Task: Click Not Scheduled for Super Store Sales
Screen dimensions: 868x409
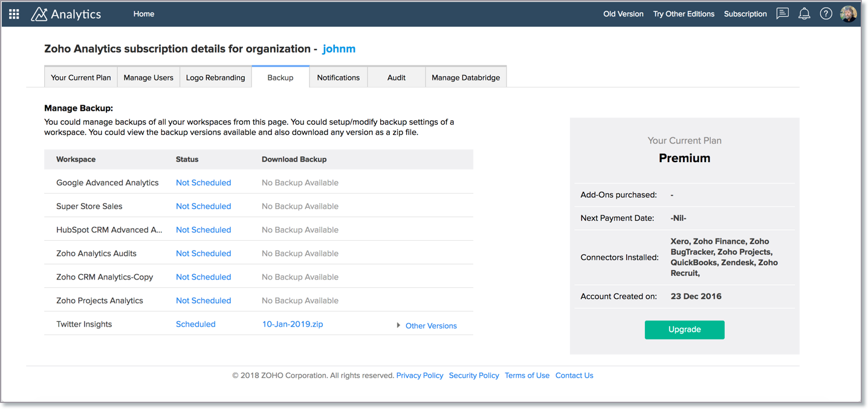Action: [x=203, y=206]
